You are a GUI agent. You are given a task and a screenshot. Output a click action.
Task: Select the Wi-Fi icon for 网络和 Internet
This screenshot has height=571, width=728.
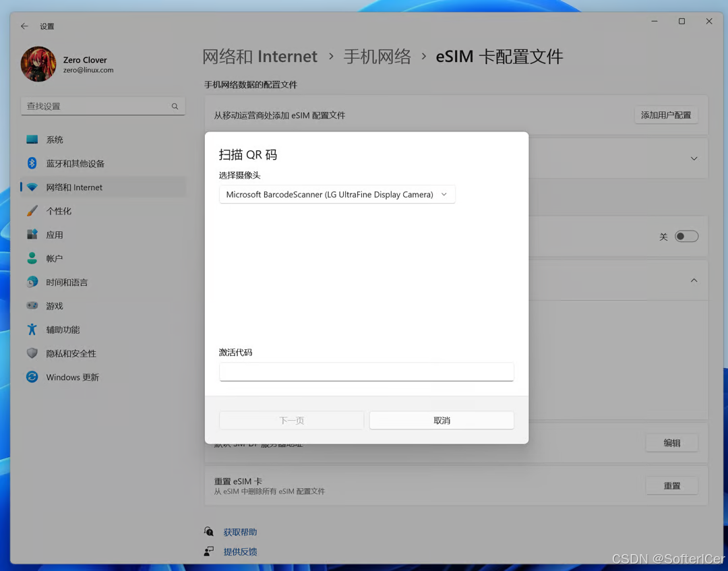pyautogui.click(x=32, y=187)
